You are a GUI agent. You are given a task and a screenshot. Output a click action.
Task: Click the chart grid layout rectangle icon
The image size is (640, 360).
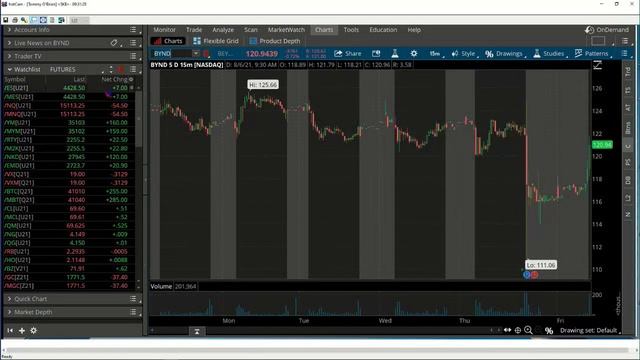(x=598, y=41)
